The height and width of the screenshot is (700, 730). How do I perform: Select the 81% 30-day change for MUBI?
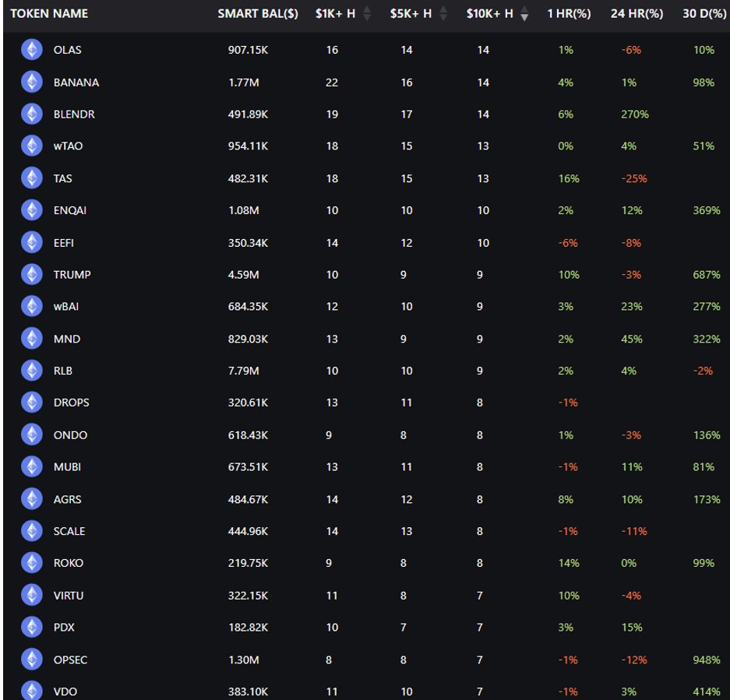pyautogui.click(x=703, y=467)
